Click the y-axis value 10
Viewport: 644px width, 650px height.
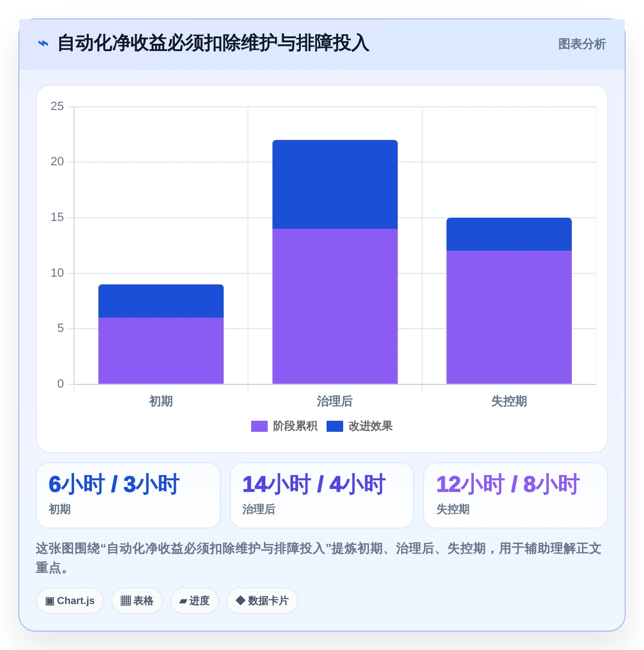point(57,273)
